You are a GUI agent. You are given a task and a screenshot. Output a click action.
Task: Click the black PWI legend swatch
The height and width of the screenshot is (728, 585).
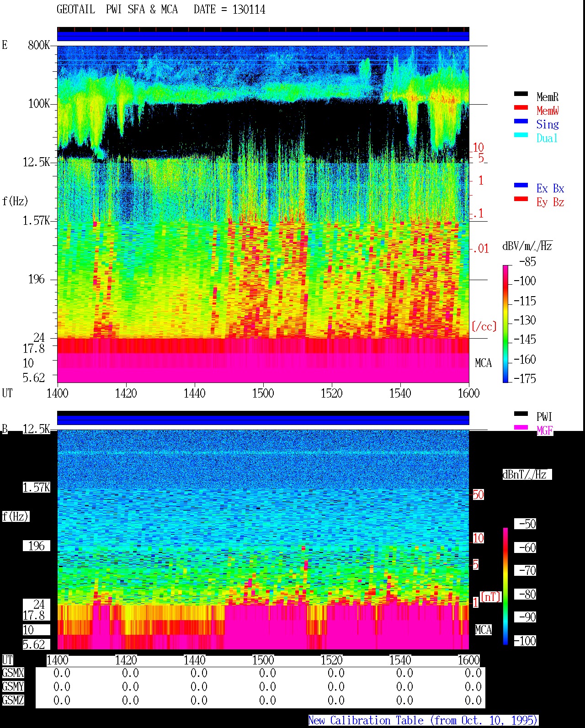[x=521, y=414]
